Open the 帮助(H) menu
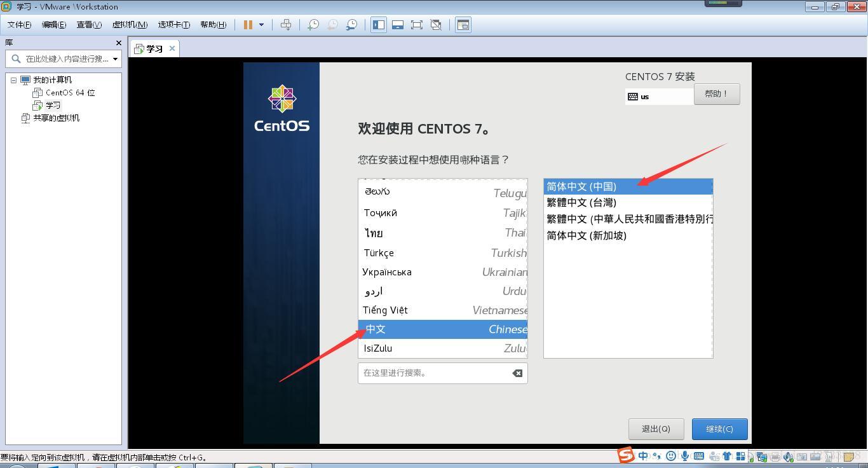 click(x=213, y=25)
